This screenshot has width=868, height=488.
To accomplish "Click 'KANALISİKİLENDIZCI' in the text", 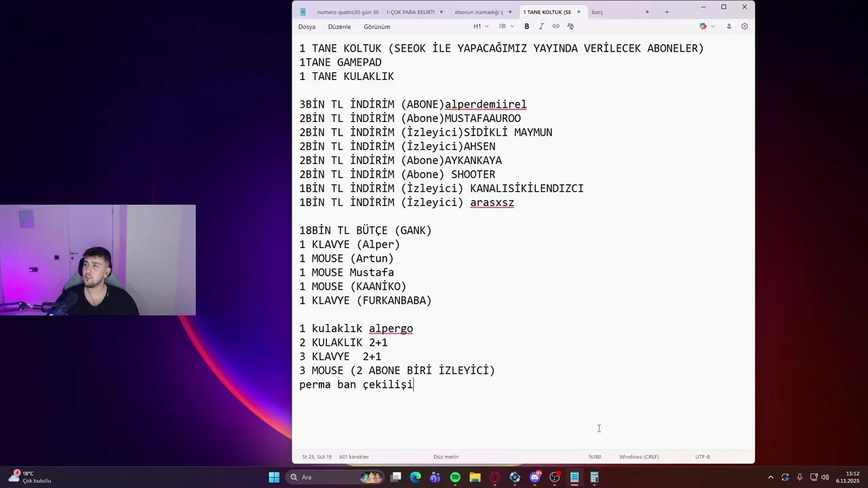I will pos(527,188).
